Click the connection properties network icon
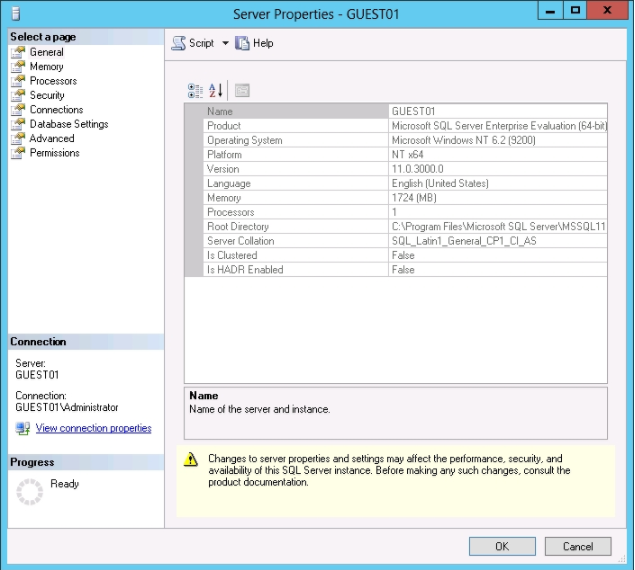This screenshot has height=570, width=635. pyautogui.click(x=23, y=429)
